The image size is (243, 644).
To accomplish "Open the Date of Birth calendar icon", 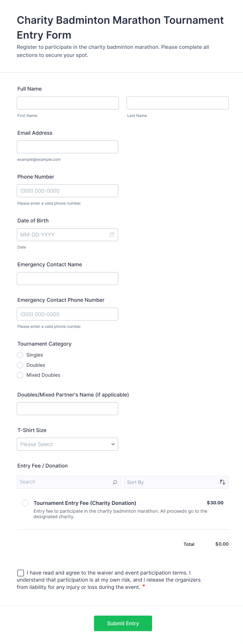I will (112, 235).
